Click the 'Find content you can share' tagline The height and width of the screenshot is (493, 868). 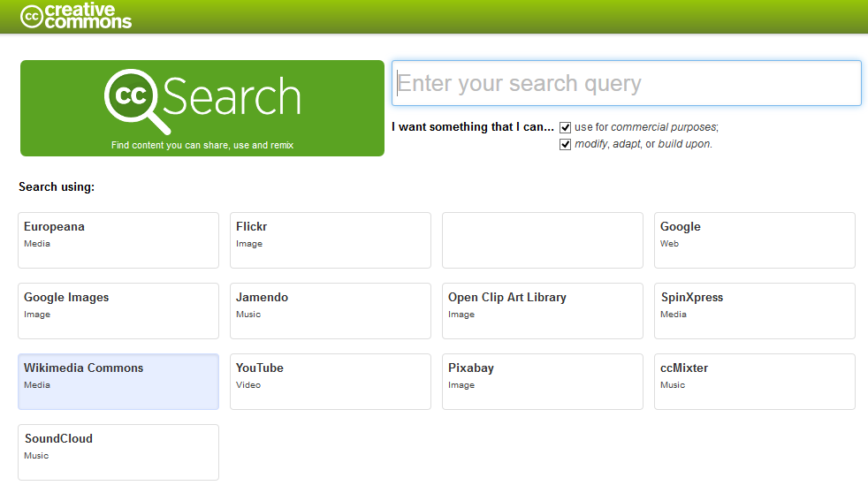tap(202, 145)
